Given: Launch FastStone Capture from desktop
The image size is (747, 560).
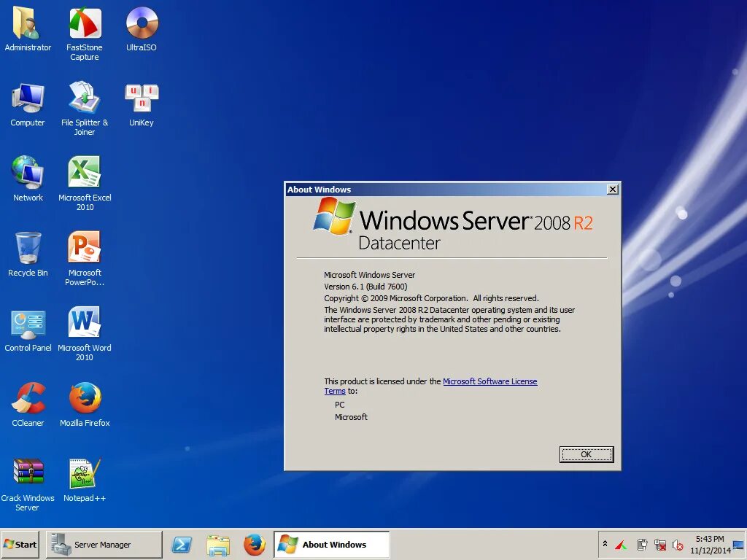Looking at the screenshot, I should (x=85, y=34).
